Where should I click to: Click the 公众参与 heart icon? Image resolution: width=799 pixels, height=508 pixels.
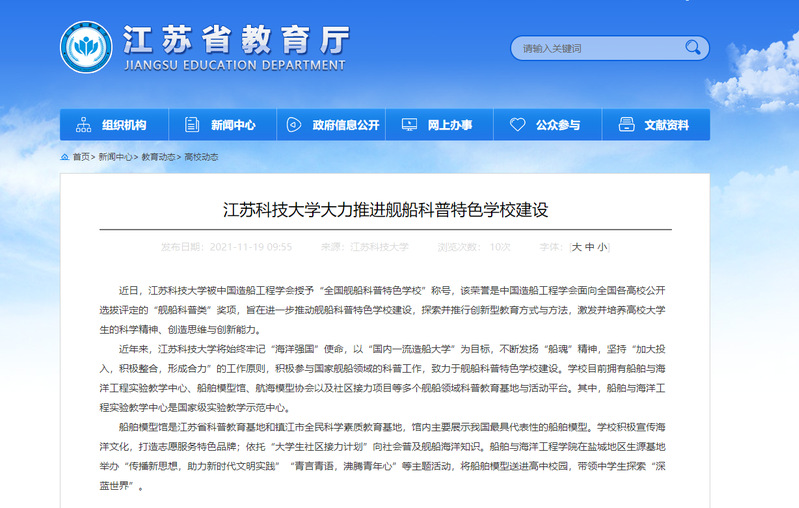click(x=517, y=125)
